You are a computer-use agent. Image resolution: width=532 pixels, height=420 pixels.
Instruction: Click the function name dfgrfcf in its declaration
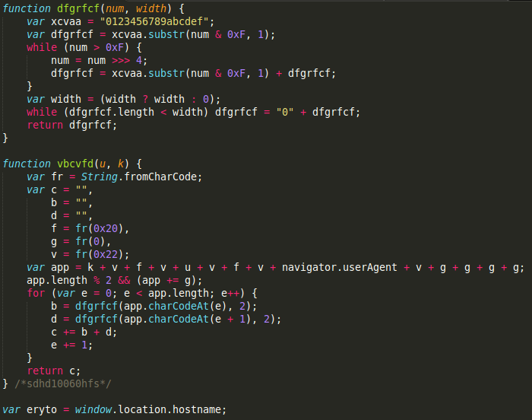point(78,8)
